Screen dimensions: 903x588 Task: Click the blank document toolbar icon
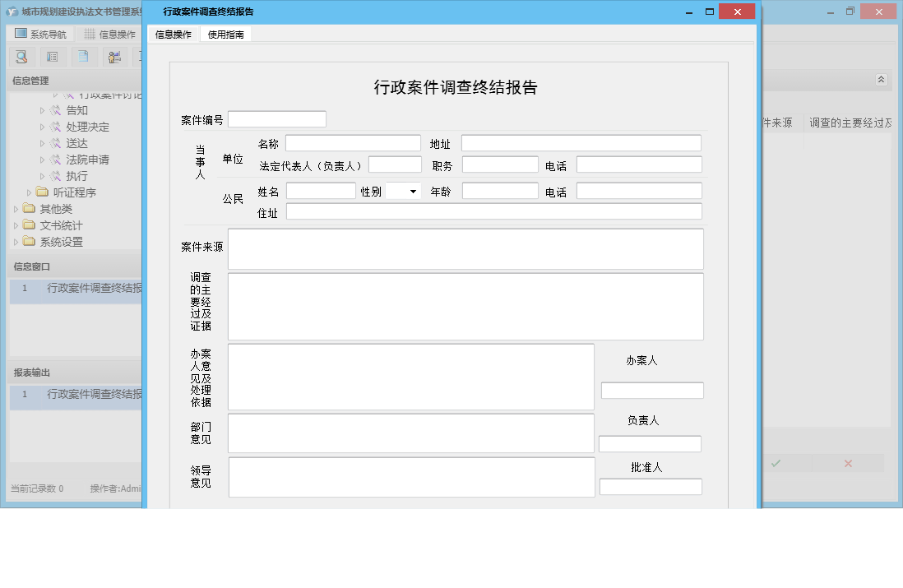[x=83, y=57]
